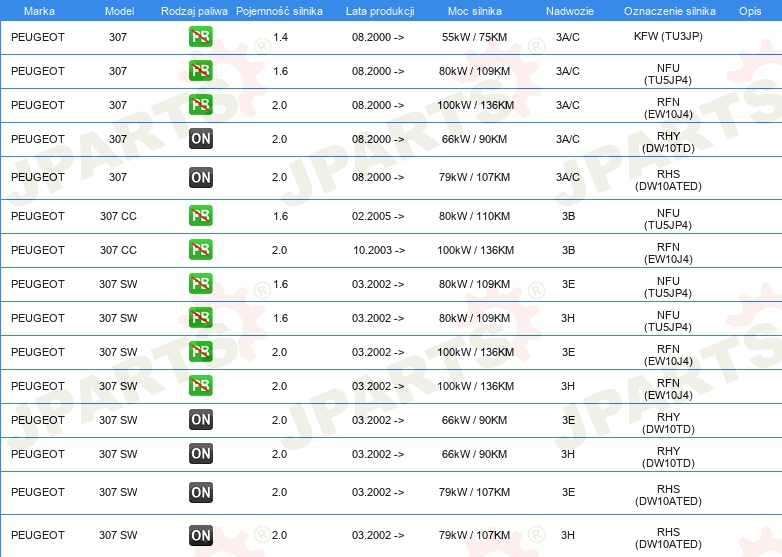This screenshot has width=782, height=557.
Task: Select 79kW / 107KM in the 307 3A/C row
Action: [474, 177]
